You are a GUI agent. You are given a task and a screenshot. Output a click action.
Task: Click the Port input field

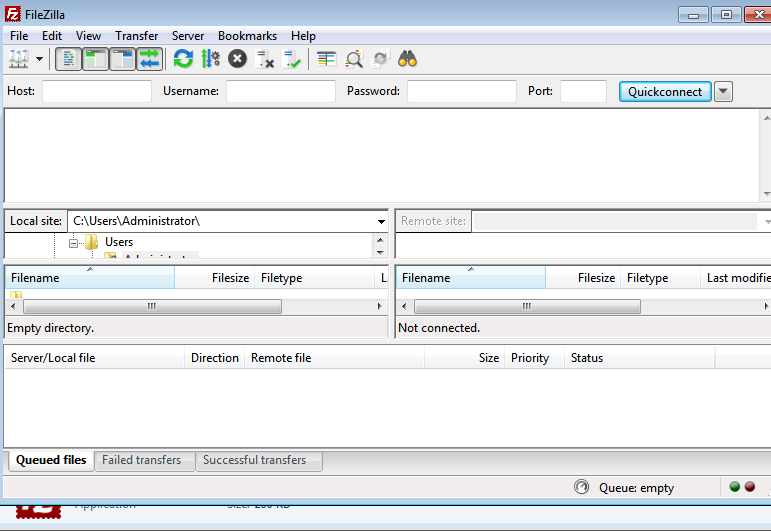583,91
